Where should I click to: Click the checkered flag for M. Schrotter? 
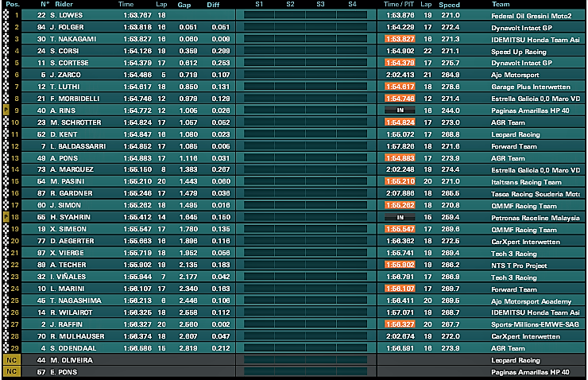tap(6, 122)
